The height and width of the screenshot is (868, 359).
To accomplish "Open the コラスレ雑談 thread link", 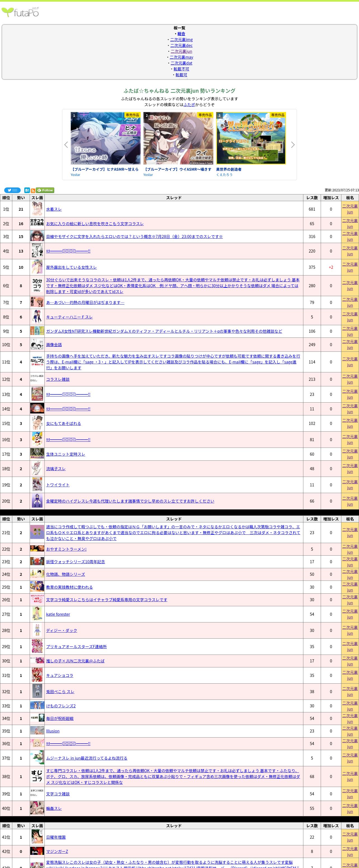I will click(58, 379).
